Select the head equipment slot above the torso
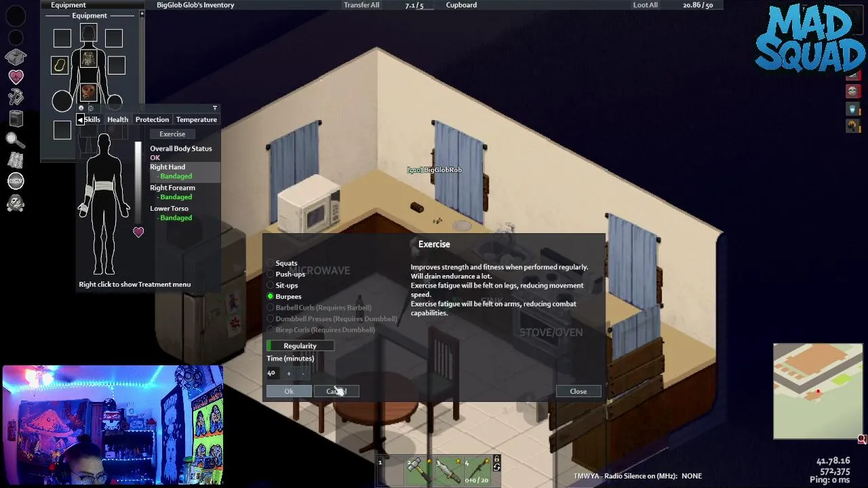Screen dimensions: 868x488 point(88,32)
